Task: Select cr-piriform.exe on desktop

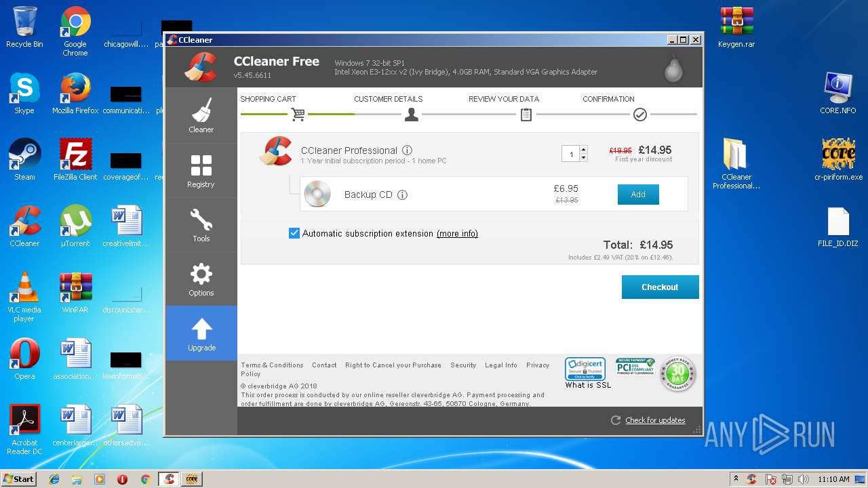Action: pyautogui.click(x=838, y=160)
